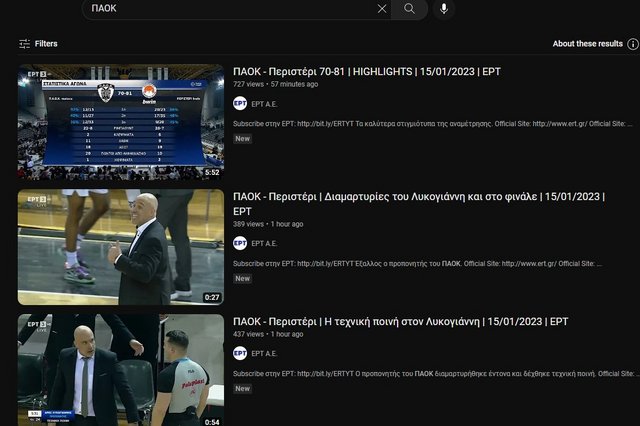This screenshot has height=426, width=640.
Task: Click the '389 views • 1 hour ago' text
Action: click(x=268, y=224)
